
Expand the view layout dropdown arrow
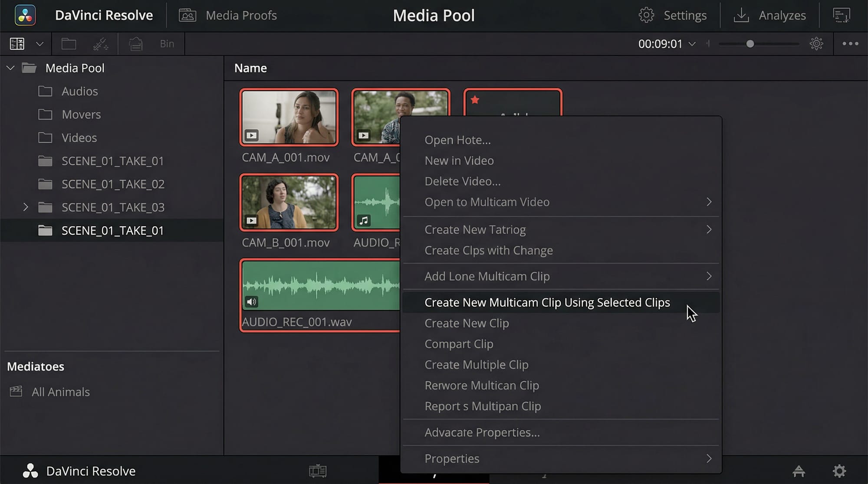[39, 44]
